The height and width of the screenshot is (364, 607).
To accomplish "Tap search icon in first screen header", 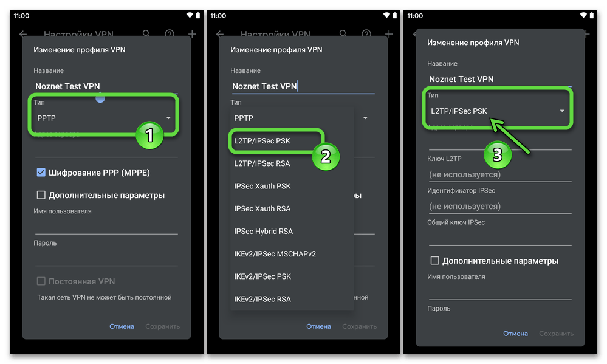I will click(x=146, y=33).
